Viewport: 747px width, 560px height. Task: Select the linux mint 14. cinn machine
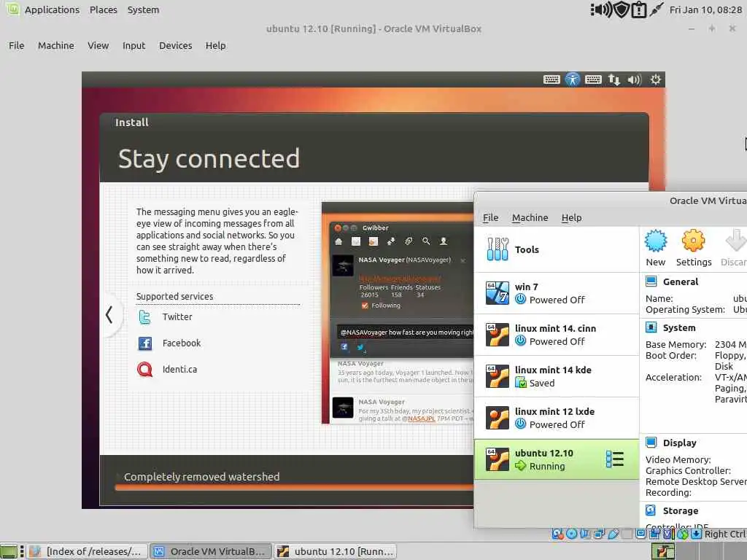557,334
